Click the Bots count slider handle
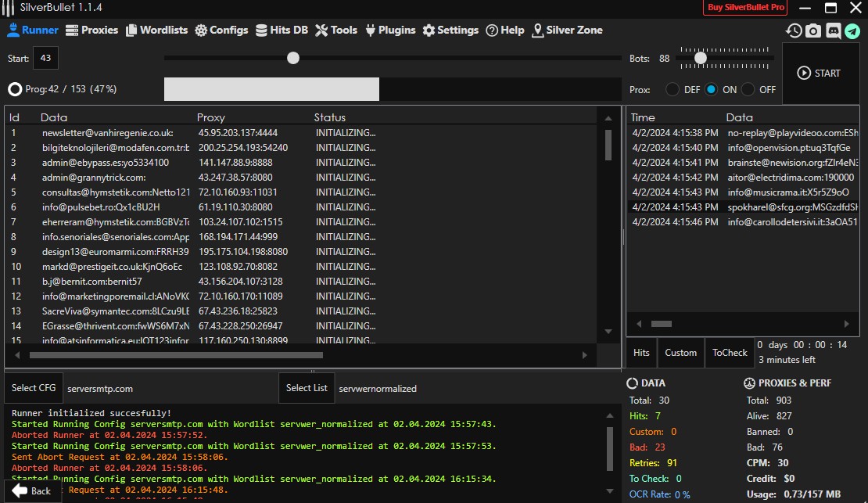The height and width of the screenshot is (503, 868). pyautogui.click(x=701, y=58)
